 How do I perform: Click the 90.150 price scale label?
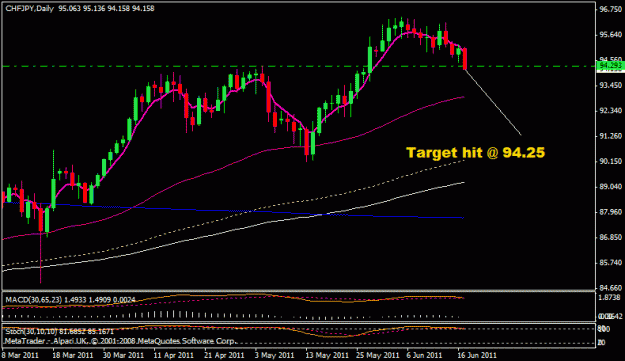point(611,161)
